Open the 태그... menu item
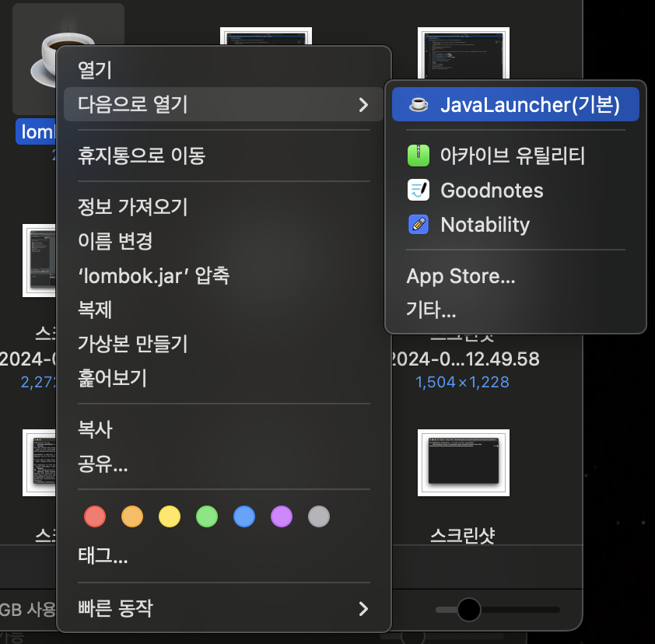 [x=223, y=556]
